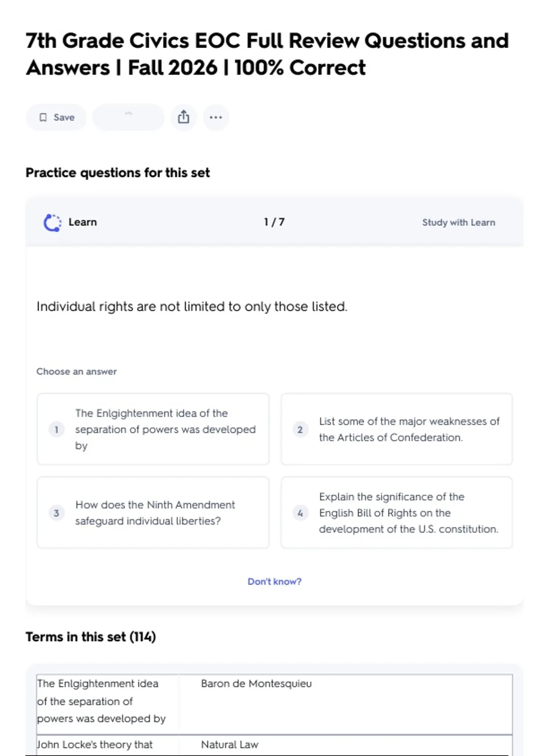Open the three-dots more options menu

tap(216, 117)
